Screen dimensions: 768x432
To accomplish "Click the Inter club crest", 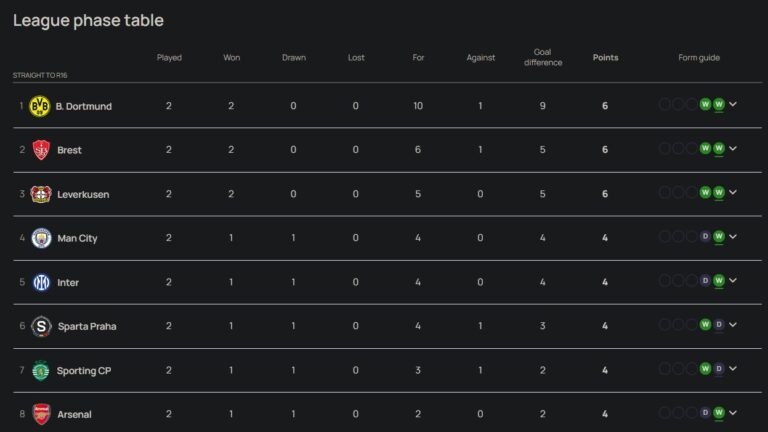I will click(41, 282).
